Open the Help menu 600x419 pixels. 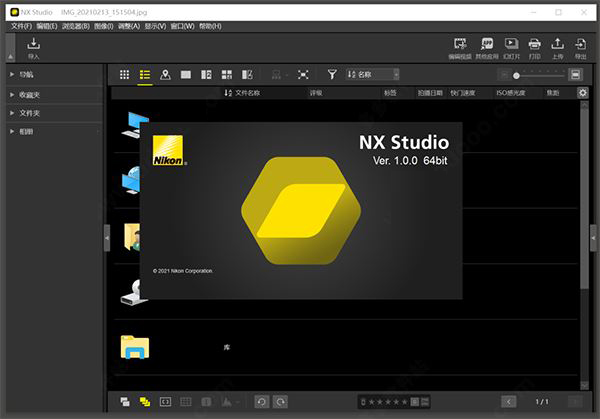[x=209, y=26]
